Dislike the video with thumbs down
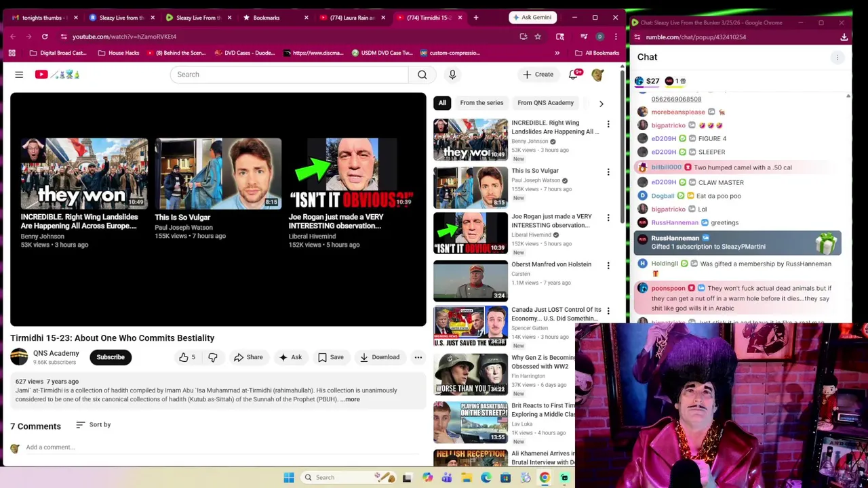The width and height of the screenshot is (868, 488). (x=212, y=357)
